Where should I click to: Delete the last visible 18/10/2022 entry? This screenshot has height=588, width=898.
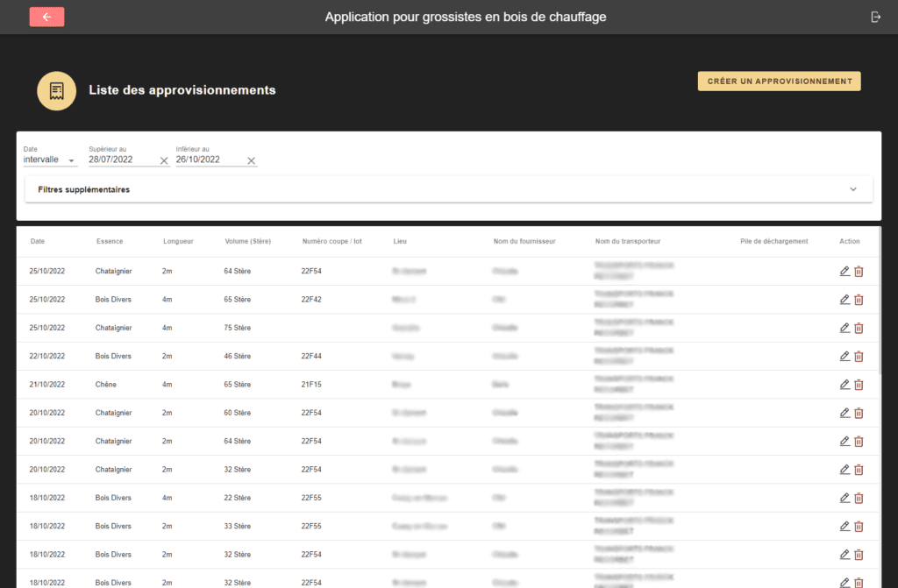(x=859, y=582)
